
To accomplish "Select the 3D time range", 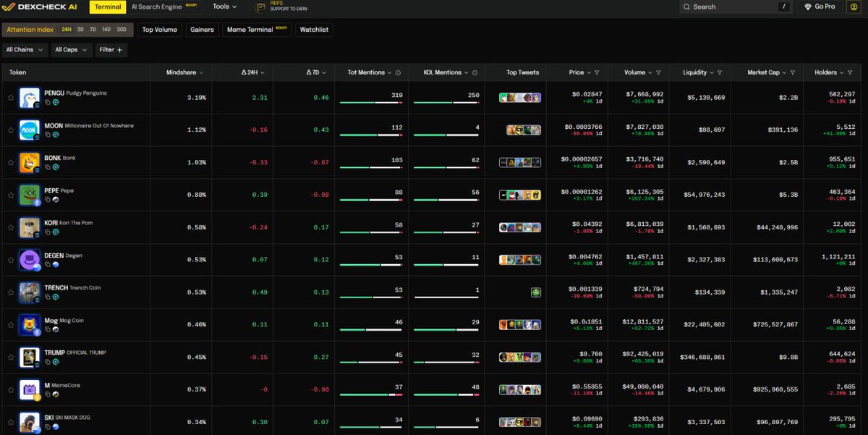I will (x=80, y=30).
